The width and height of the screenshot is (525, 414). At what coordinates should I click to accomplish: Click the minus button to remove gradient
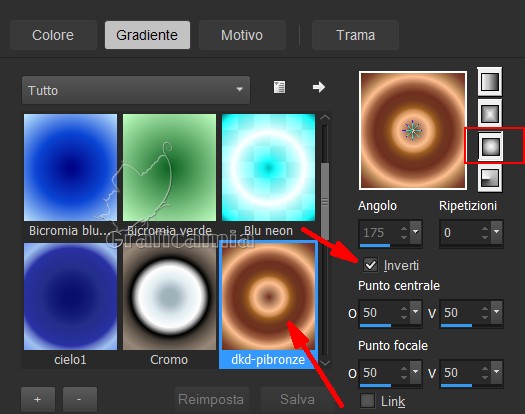[80, 399]
